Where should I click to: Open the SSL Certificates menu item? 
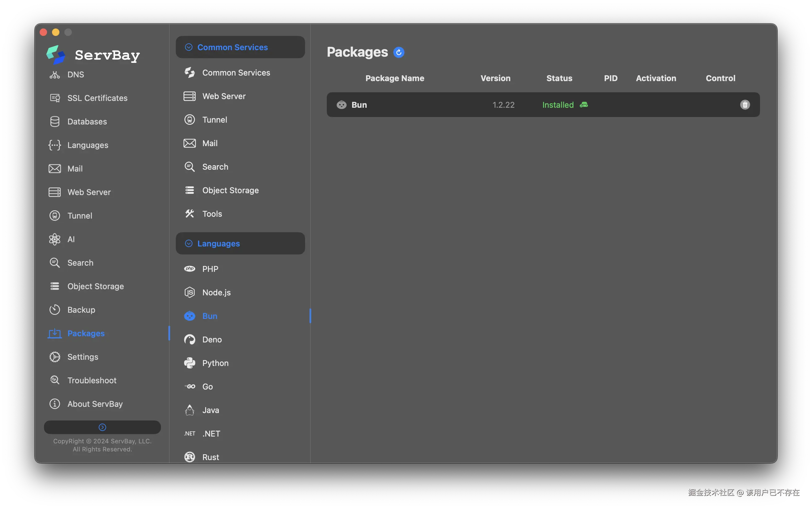click(97, 98)
